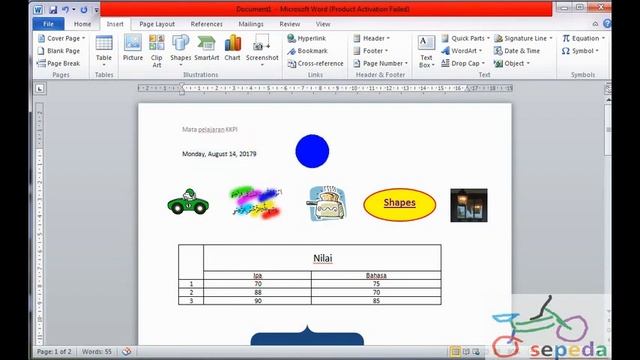Insert a SmartArt graphic

point(207,48)
